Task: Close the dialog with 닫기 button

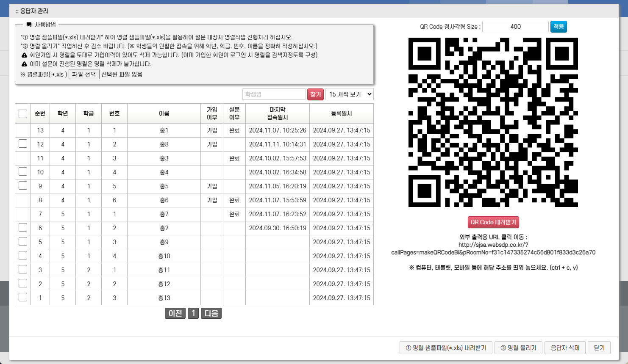Action: click(x=599, y=348)
